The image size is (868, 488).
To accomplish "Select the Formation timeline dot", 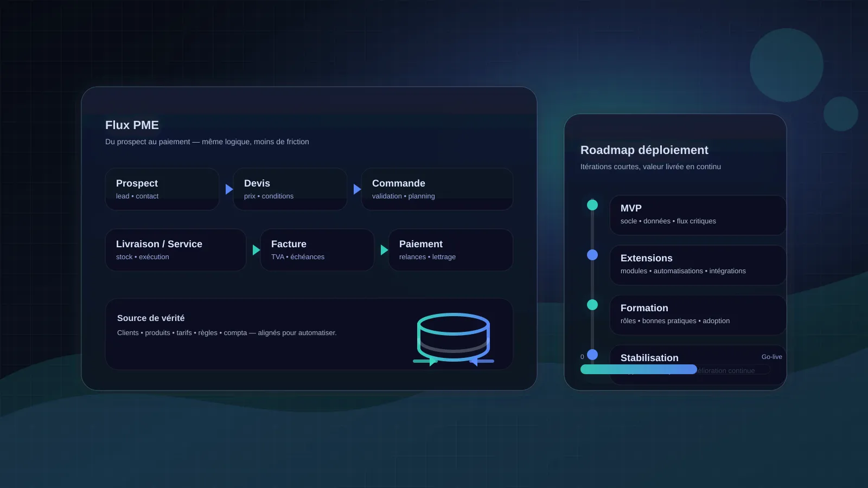I will [x=592, y=305].
